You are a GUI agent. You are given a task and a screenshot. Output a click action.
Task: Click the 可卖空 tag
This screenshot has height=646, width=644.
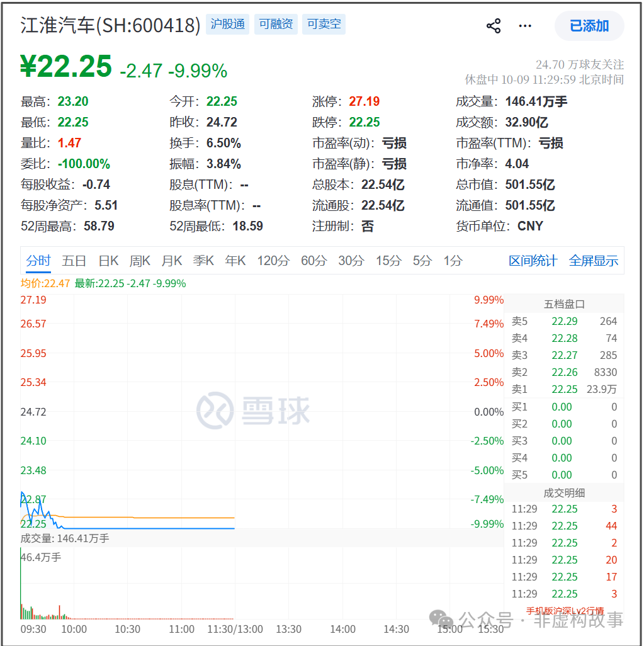(x=324, y=25)
